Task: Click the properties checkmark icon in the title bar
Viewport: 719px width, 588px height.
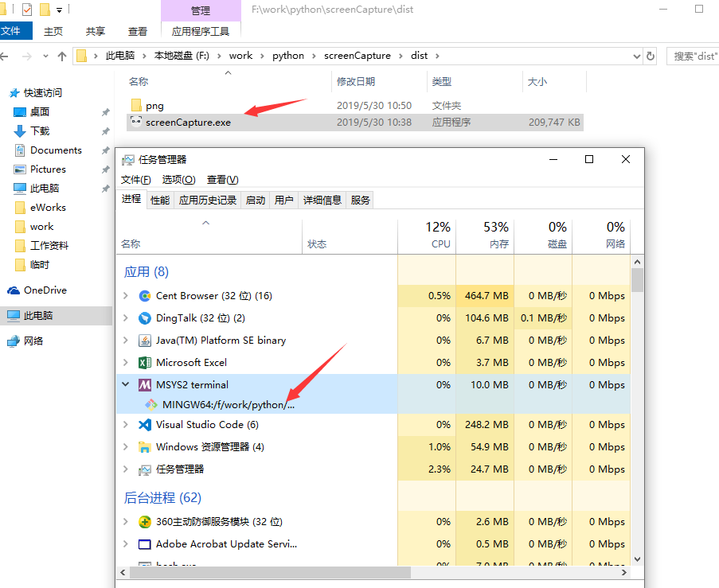Action: pyautogui.click(x=27, y=10)
